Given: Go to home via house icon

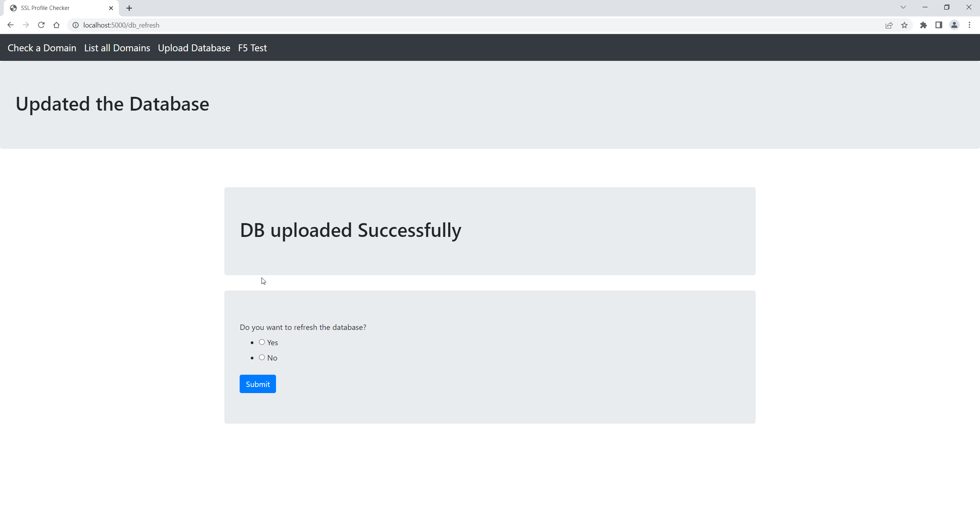Looking at the screenshot, I should click(56, 25).
